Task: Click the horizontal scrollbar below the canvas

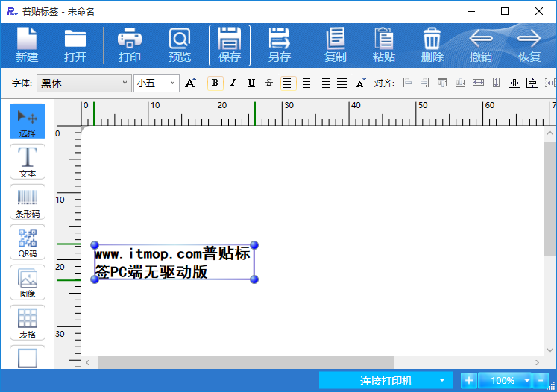Action: click(246, 362)
